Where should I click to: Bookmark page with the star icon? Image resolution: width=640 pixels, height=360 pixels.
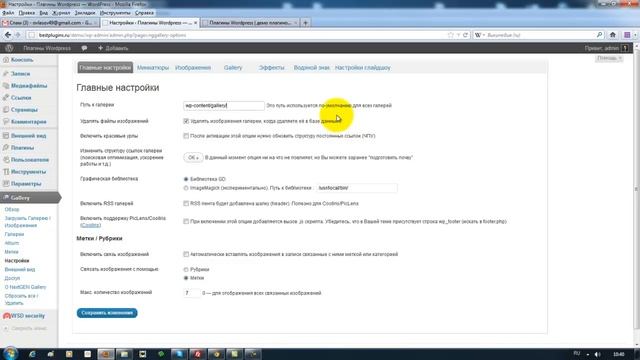click(451, 35)
